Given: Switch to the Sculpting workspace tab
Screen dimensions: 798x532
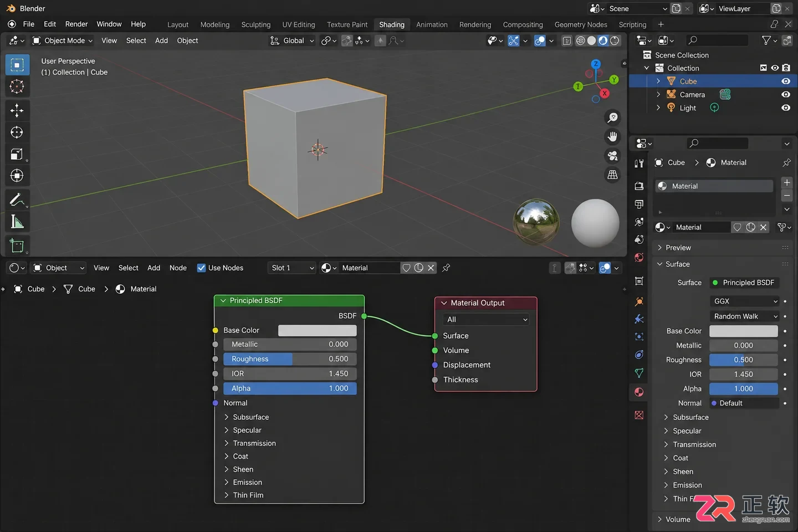Looking at the screenshot, I should [x=255, y=24].
